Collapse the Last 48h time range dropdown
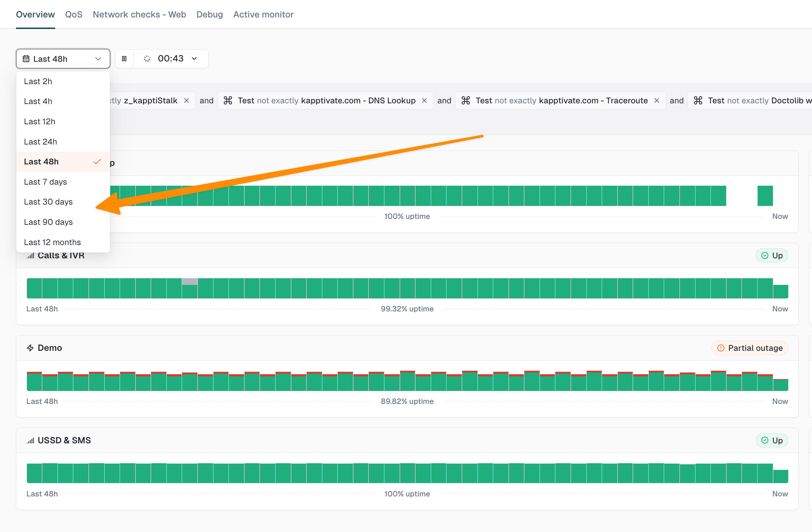This screenshot has width=812, height=532. [63, 59]
